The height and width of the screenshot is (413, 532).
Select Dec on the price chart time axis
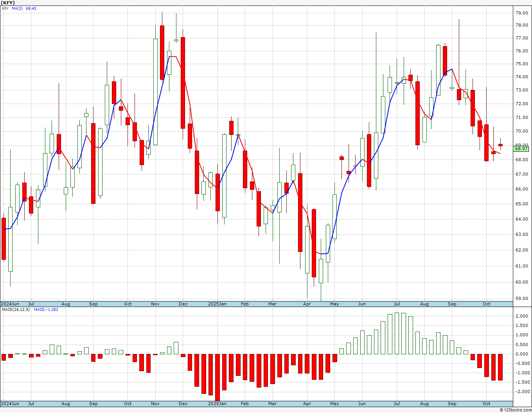(183, 304)
